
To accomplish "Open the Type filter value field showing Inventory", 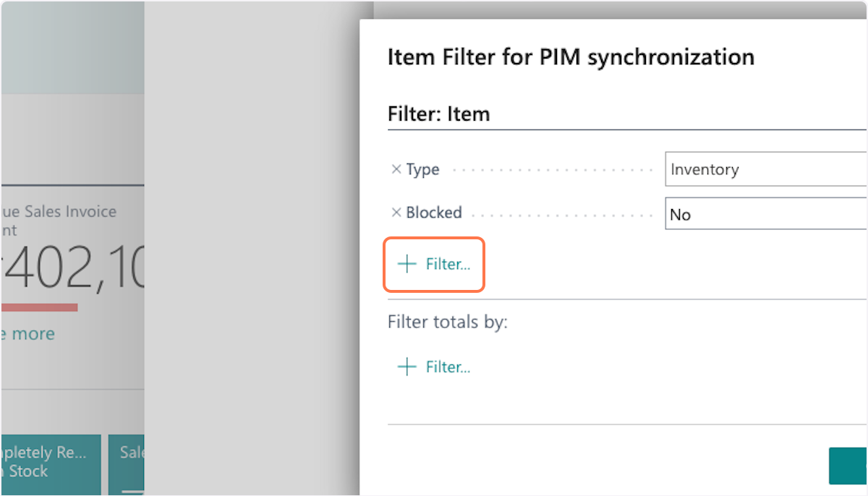I will pos(765,170).
